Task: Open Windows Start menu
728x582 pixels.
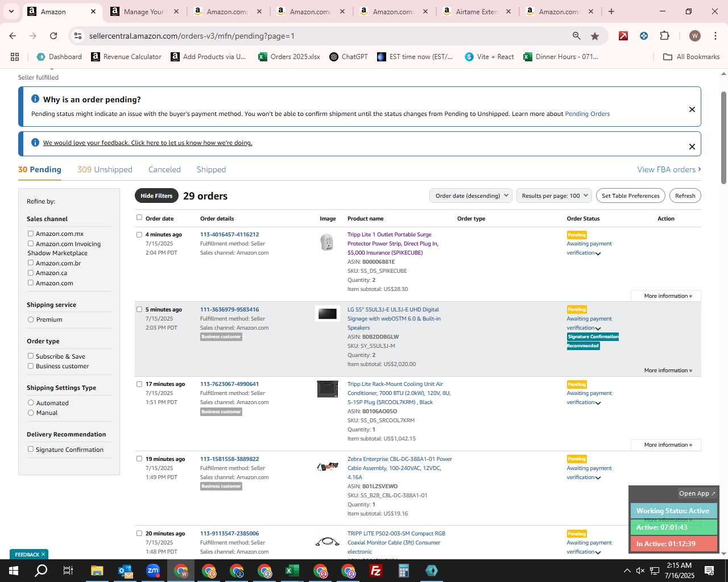Action: 13,571
